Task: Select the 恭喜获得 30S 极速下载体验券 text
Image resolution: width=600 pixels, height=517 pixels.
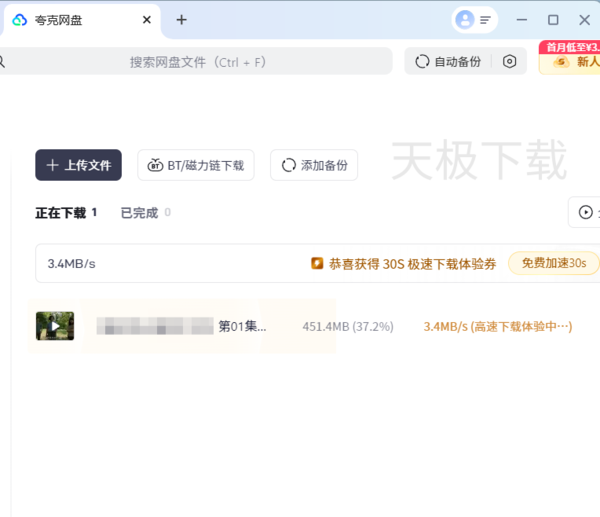Action: pos(412,264)
